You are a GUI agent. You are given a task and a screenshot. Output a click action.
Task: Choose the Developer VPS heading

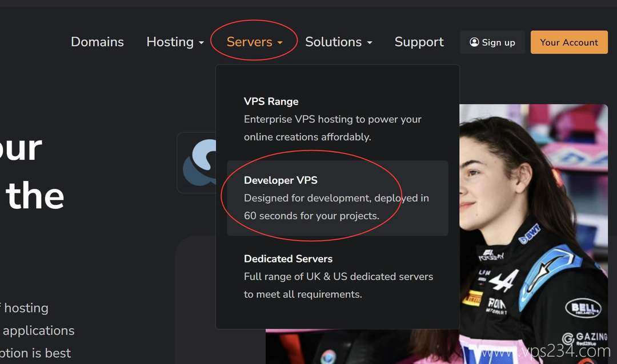[281, 180]
